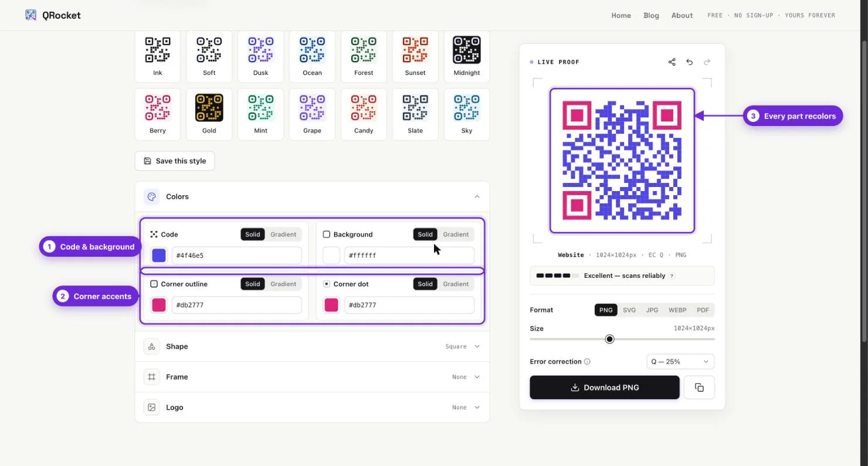Undo the last change with the arrow
Image resolution: width=868 pixels, height=466 pixels.
690,62
